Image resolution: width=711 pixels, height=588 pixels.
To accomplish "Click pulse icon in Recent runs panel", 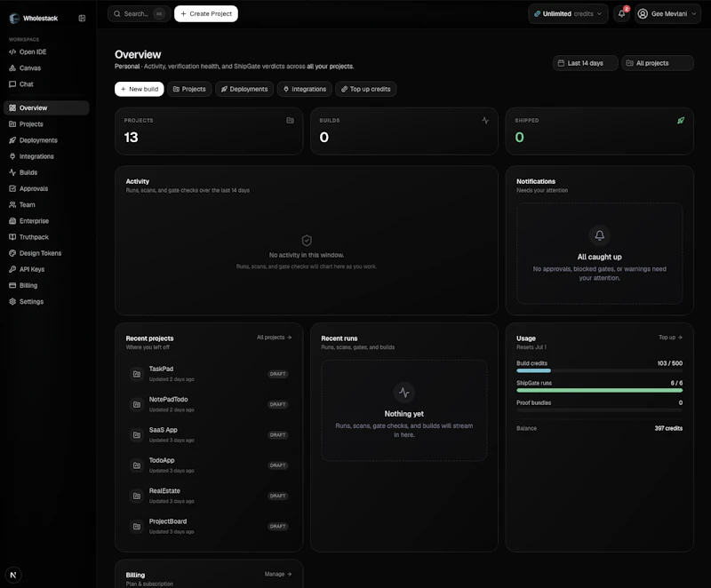I will (x=404, y=393).
